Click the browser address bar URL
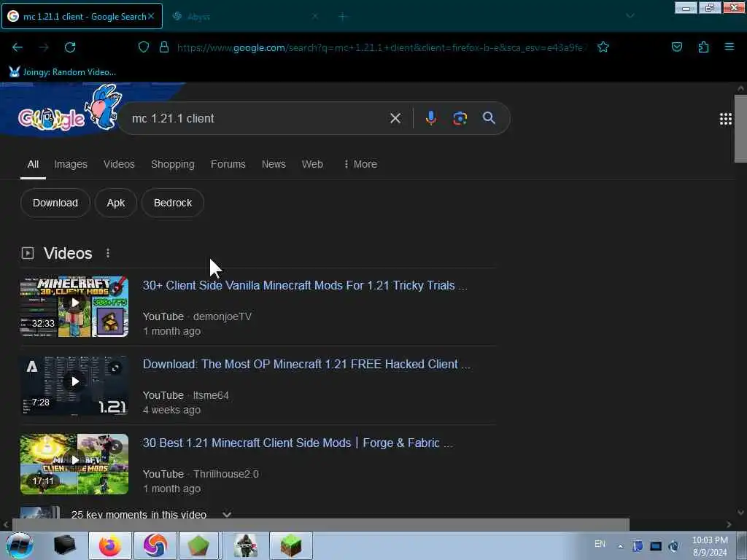Viewport: 747px width, 560px height. (379, 47)
